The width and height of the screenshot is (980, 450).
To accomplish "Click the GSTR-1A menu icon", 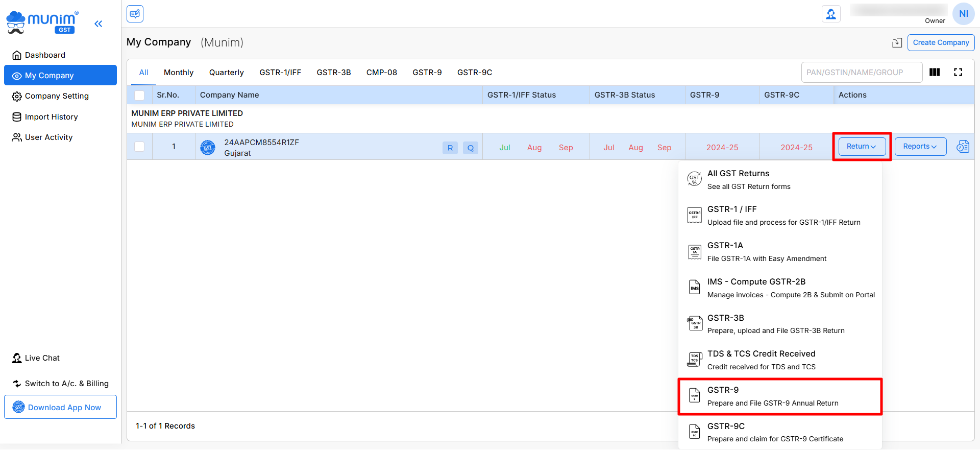I will click(695, 251).
